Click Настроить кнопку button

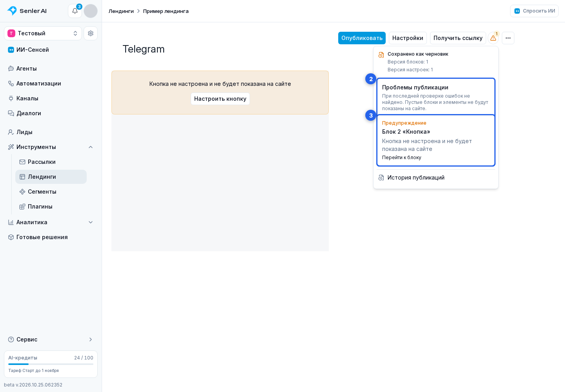click(220, 99)
